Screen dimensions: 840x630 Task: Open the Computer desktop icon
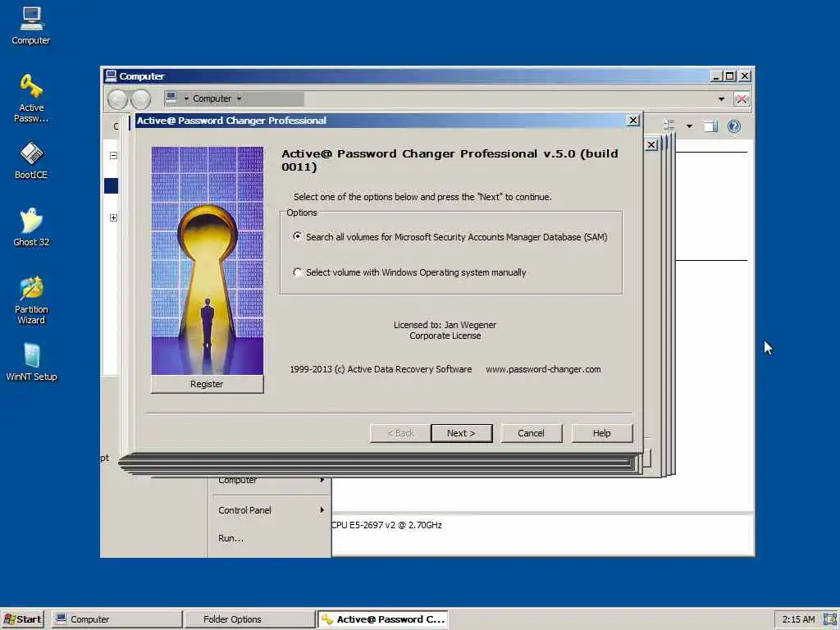point(31,25)
